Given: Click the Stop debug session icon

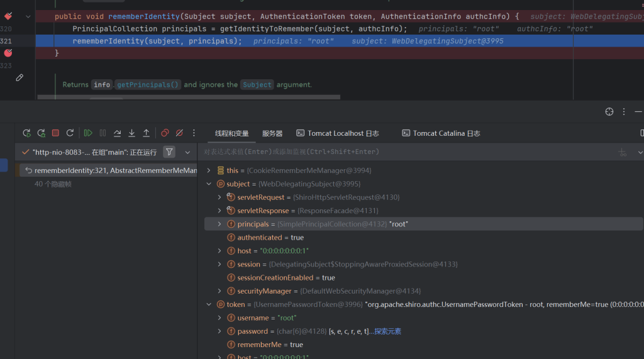Looking at the screenshot, I should point(55,133).
